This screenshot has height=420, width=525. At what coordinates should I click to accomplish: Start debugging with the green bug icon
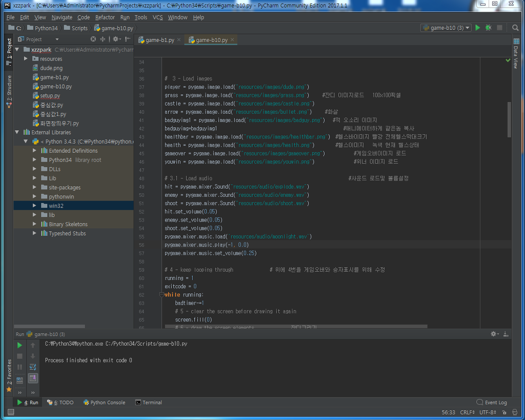click(488, 28)
